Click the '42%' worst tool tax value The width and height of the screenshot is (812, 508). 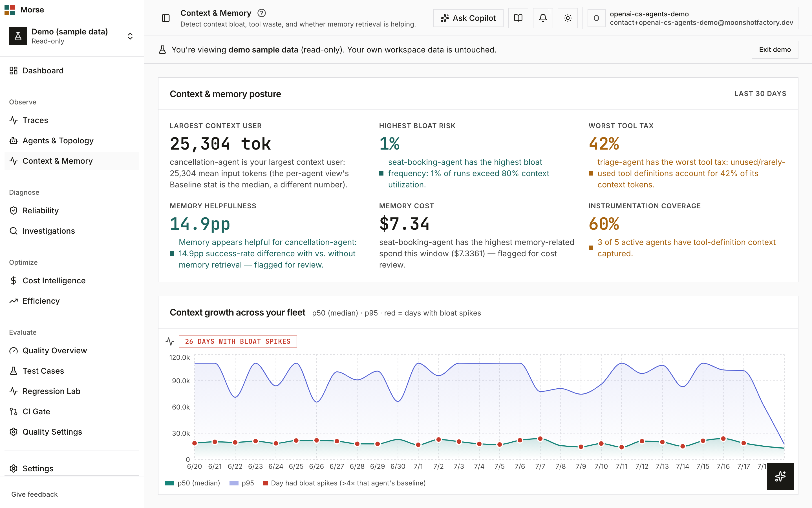[604, 144]
